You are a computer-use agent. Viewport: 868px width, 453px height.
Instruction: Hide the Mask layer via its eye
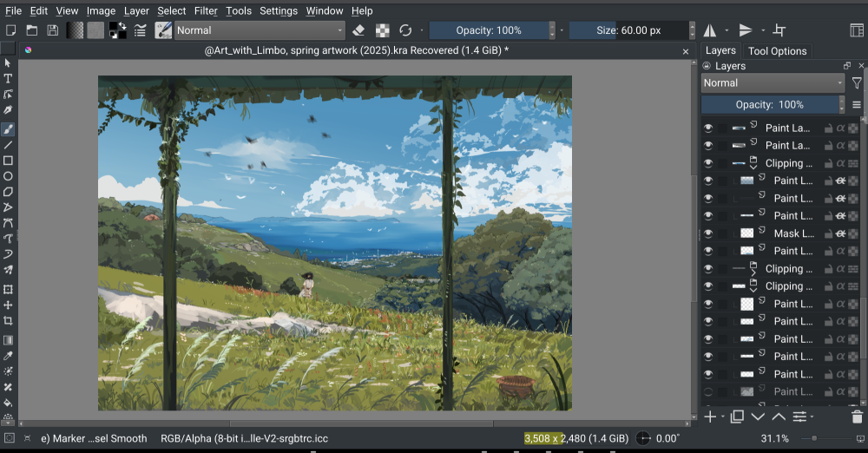(708, 233)
